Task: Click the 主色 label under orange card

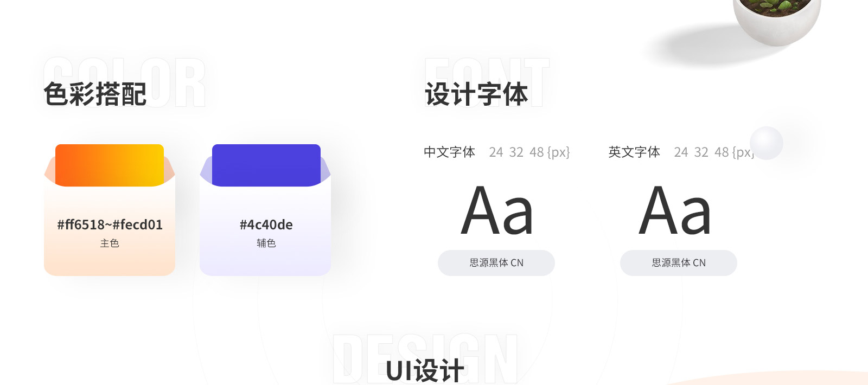Action: pyautogui.click(x=110, y=243)
